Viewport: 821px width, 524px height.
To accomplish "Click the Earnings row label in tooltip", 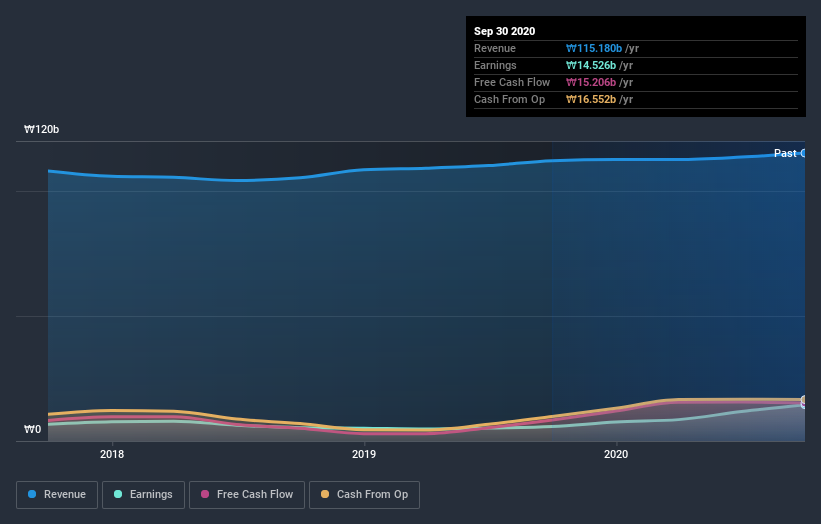I will (x=495, y=65).
